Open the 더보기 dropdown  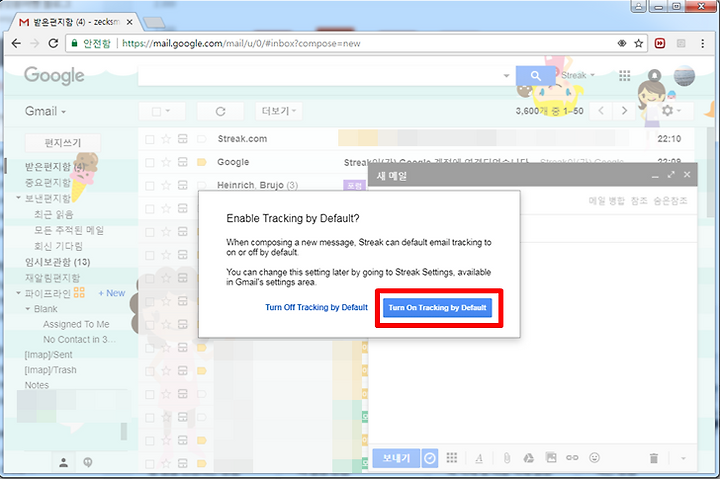(x=279, y=111)
